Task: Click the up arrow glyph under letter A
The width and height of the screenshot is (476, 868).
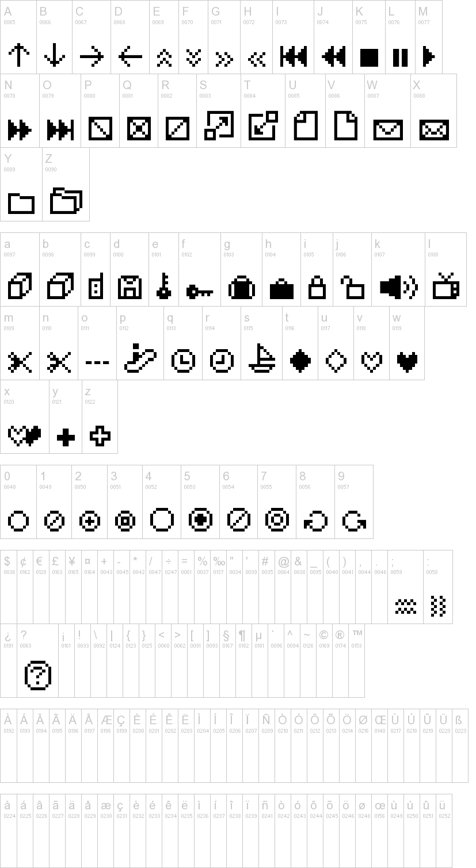Action: click(18, 55)
